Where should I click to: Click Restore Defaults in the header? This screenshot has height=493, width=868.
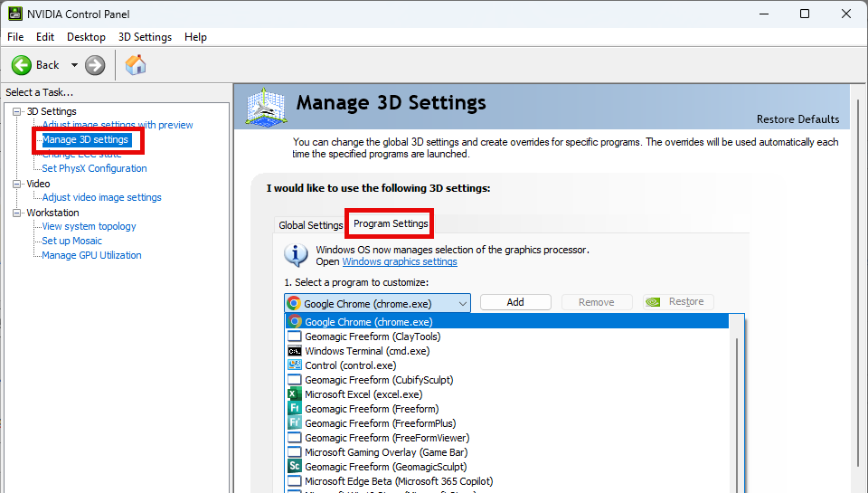(x=797, y=119)
